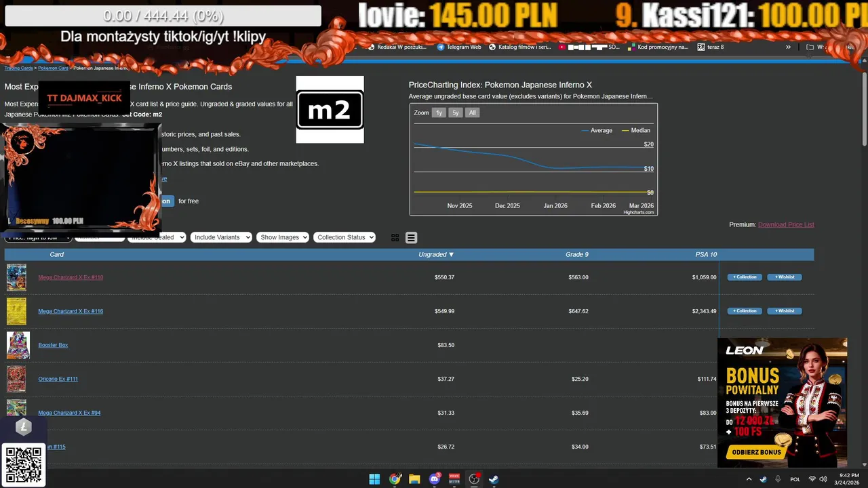Sort by the Ungraded column header
This screenshot has width=868, height=488.
(x=436, y=254)
